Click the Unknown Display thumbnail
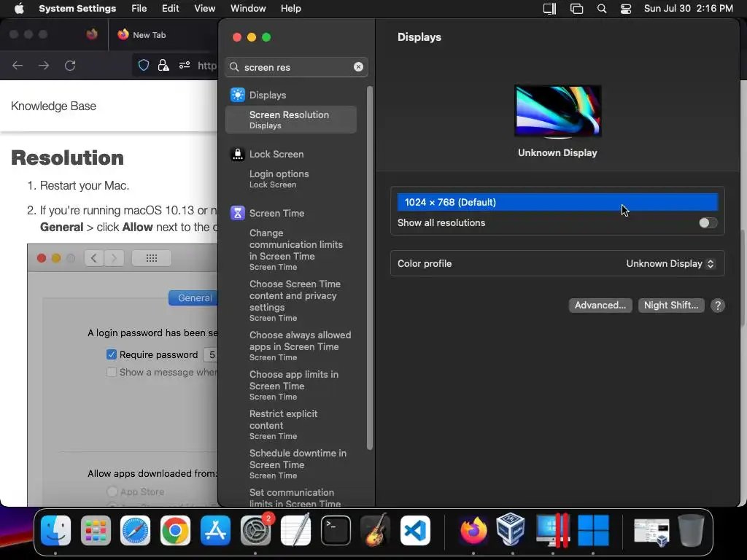The image size is (747, 560). coord(557,112)
